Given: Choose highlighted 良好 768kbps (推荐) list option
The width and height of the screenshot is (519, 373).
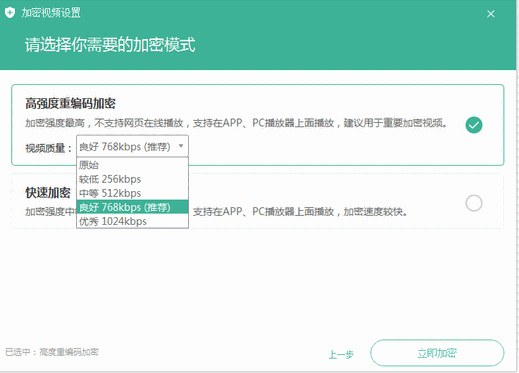Looking at the screenshot, I should [132, 207].
